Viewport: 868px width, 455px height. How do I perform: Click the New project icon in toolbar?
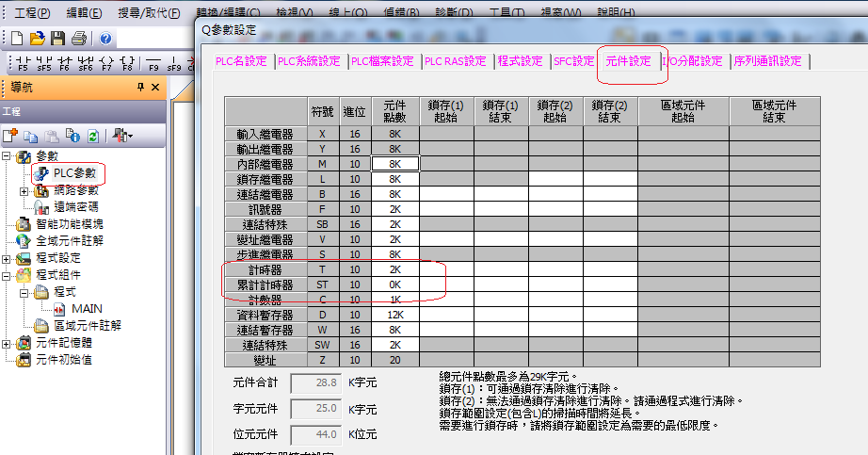[16, 39]
